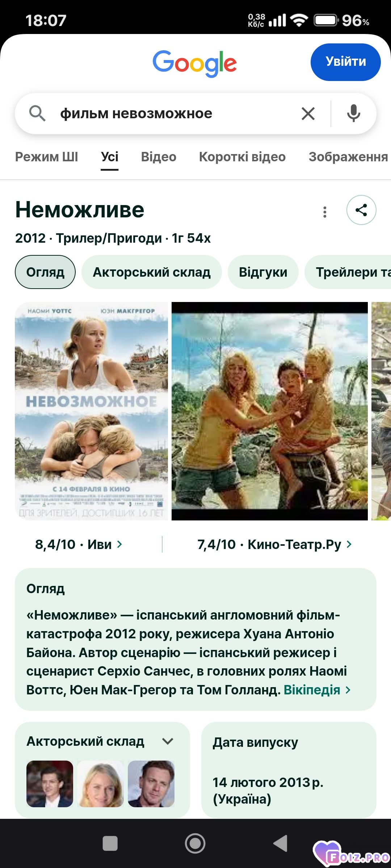
Task: Tap the magnifying glass search icon
Action: pyautogui.click(x=37, y=114)
